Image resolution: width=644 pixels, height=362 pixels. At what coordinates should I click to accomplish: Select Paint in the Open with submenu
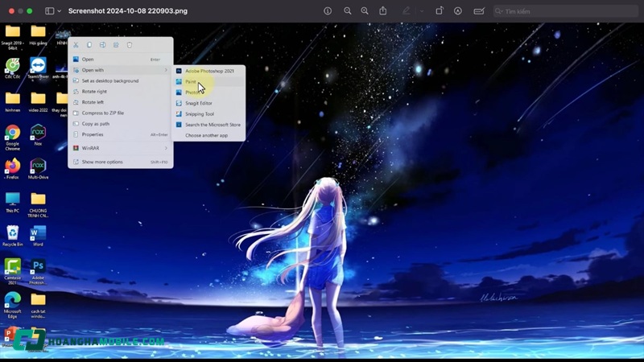pyautogui.click(x=191, y=81)
